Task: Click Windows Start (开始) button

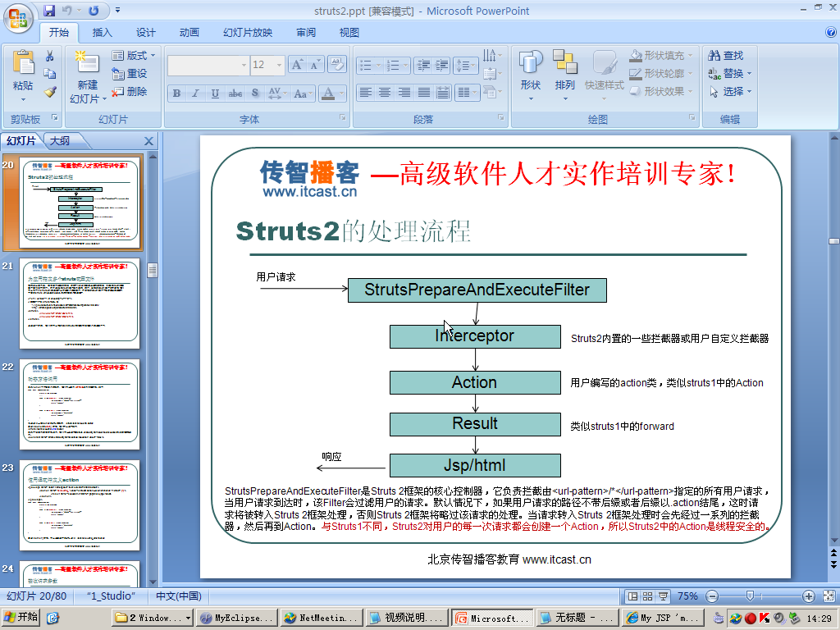Action: (x=21, y=618)
